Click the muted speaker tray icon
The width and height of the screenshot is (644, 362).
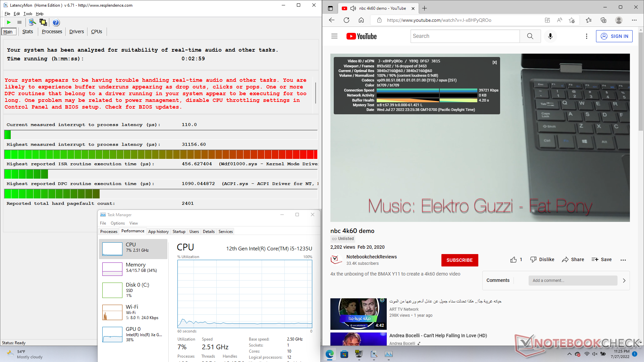(x=595, y=354)
